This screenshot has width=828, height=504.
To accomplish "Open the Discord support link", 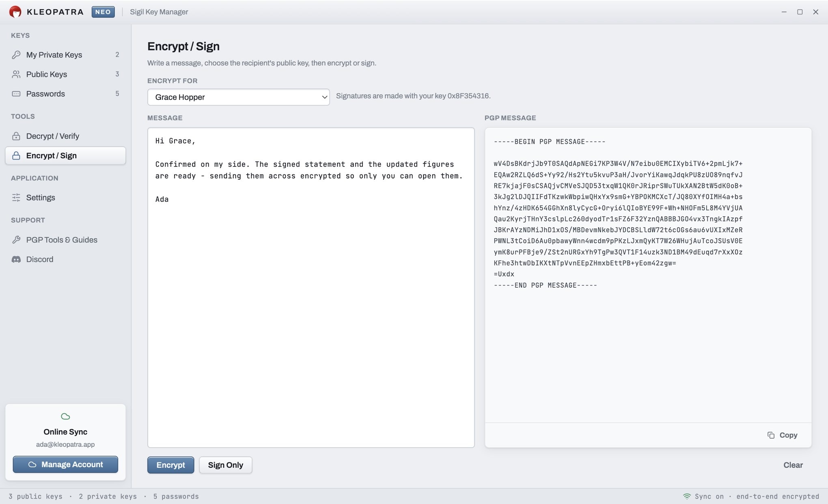I will [x=65, y=259].
